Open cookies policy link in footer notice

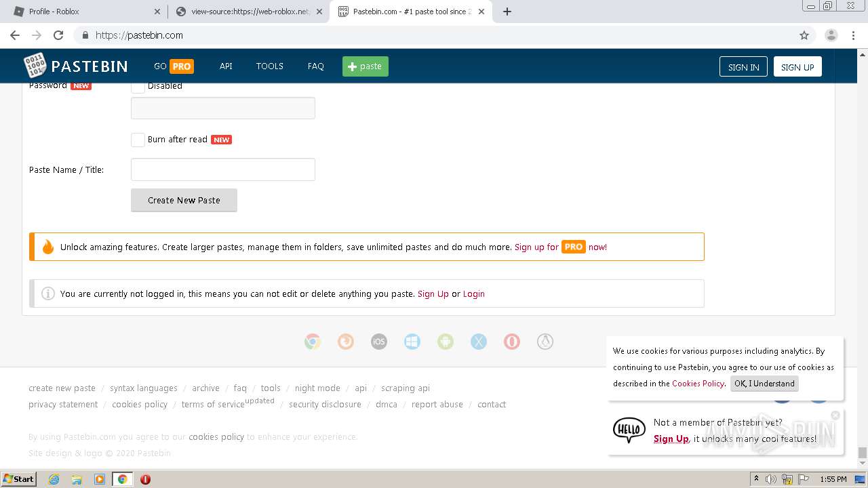click(x=216, y=437)
